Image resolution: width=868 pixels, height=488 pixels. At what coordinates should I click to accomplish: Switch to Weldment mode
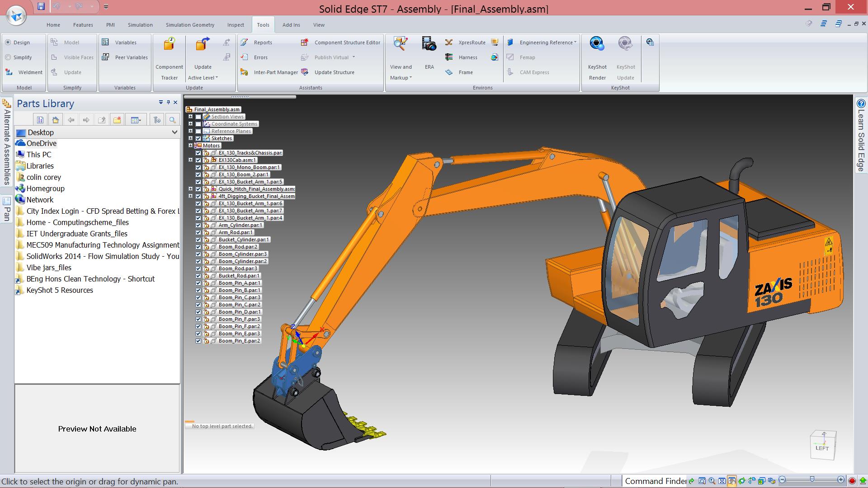24,72
